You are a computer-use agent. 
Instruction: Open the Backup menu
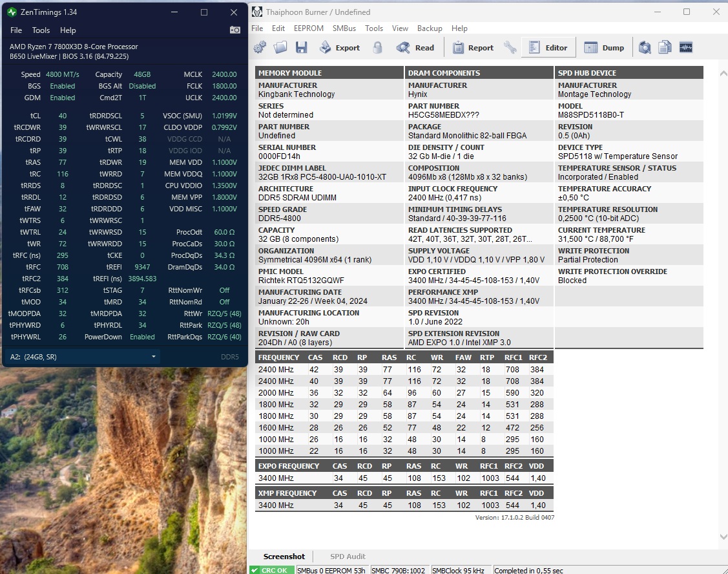tap(430, 28)
